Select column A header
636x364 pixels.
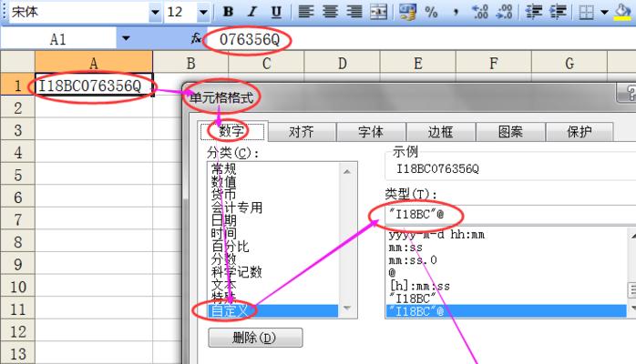click(x=94, y=63)
